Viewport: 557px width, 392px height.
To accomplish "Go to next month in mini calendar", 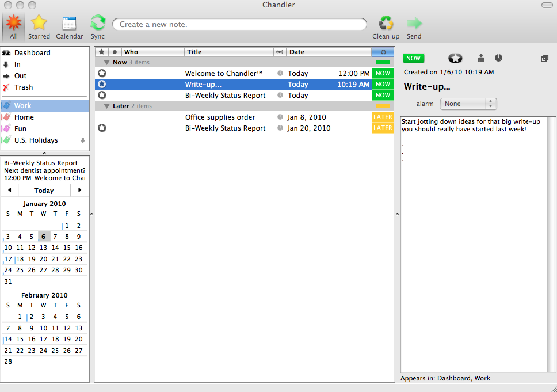I will pos(79,190).
